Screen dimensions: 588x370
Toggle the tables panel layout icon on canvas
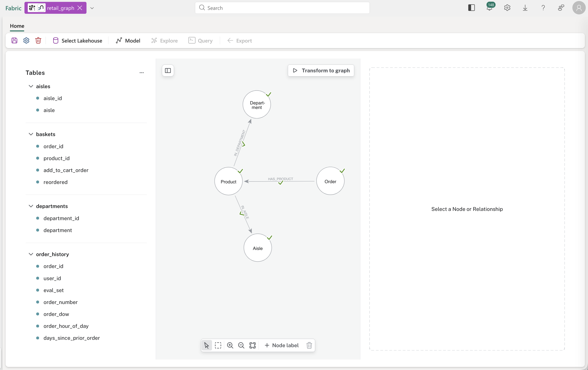(168, 71)
